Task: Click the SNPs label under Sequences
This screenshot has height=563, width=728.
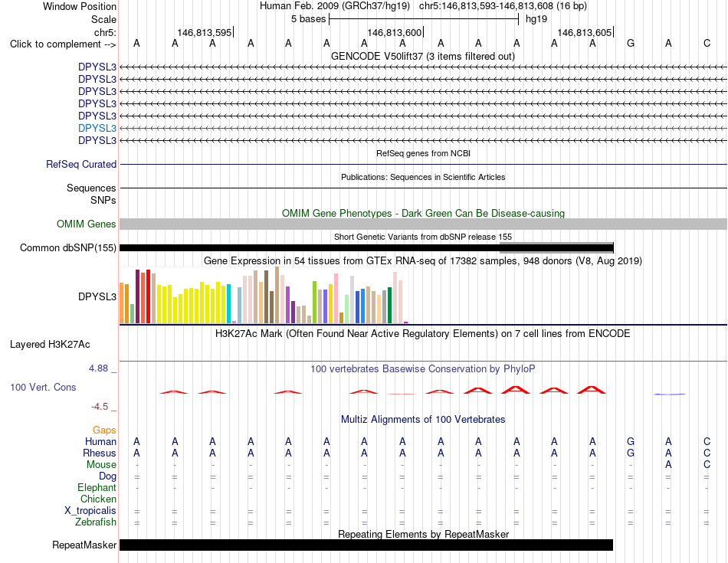Action: (103, 200)
